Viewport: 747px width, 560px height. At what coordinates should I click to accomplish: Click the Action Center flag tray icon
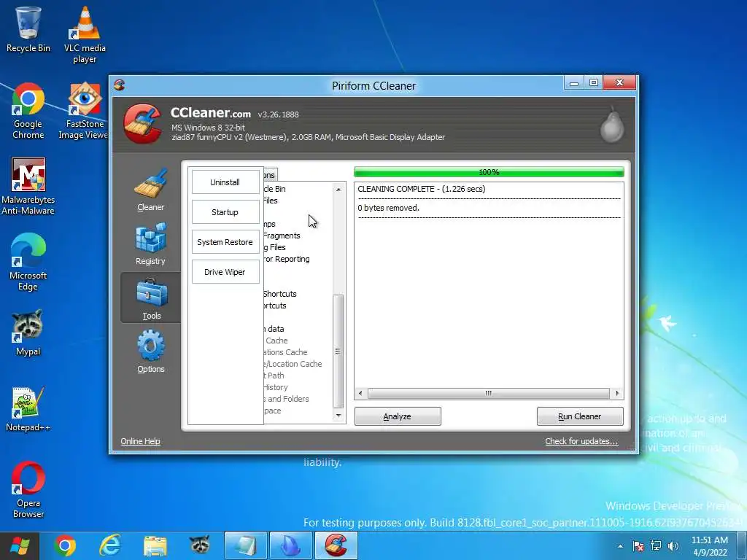pyautogui.click(x=638, y=546)
